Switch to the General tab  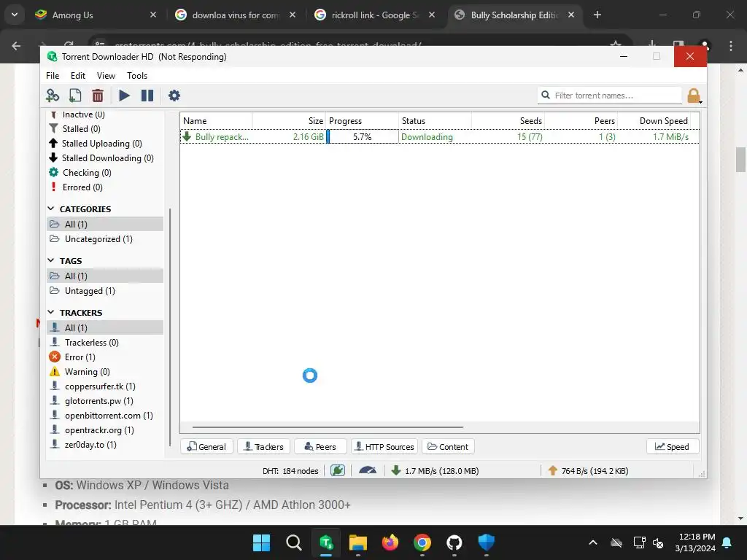click(x=206, y=447)
